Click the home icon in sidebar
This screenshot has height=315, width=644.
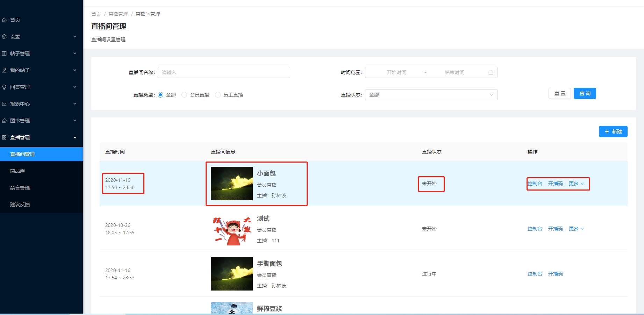(4, 20)
